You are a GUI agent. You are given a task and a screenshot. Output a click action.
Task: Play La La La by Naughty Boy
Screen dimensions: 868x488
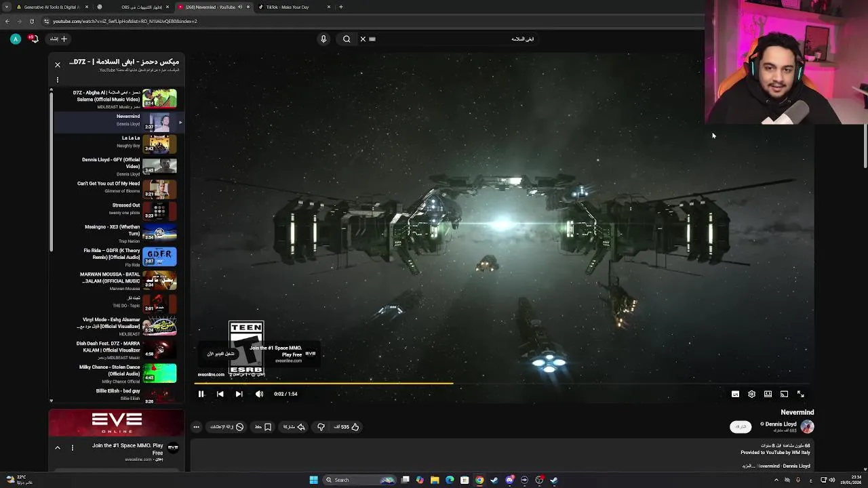click(117, 144)
